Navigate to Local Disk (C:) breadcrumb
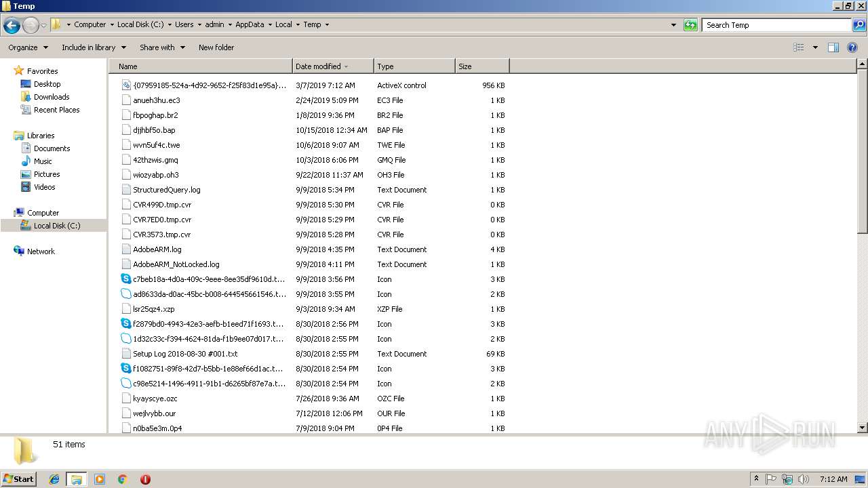This screenshot has height=488, width=868. [x=140, y=24]
